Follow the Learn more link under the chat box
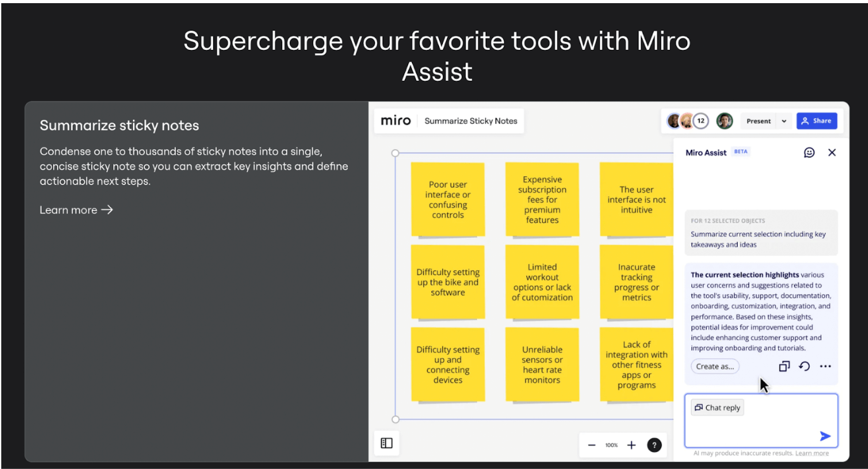 click(x=812, y=453)
